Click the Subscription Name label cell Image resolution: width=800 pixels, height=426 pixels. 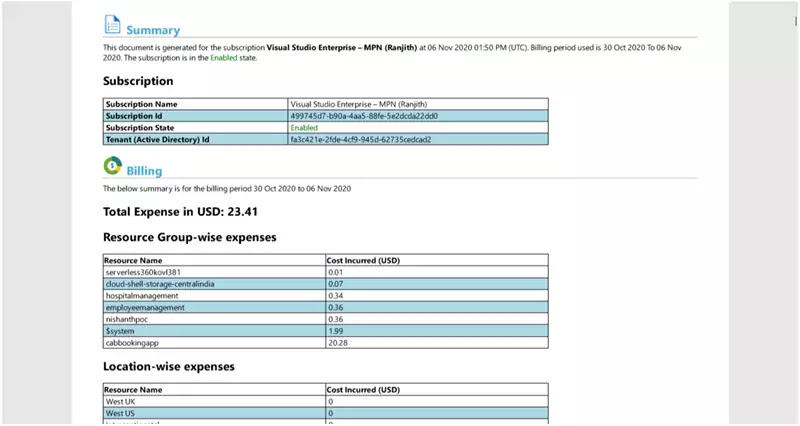click(x=195, y=104)
